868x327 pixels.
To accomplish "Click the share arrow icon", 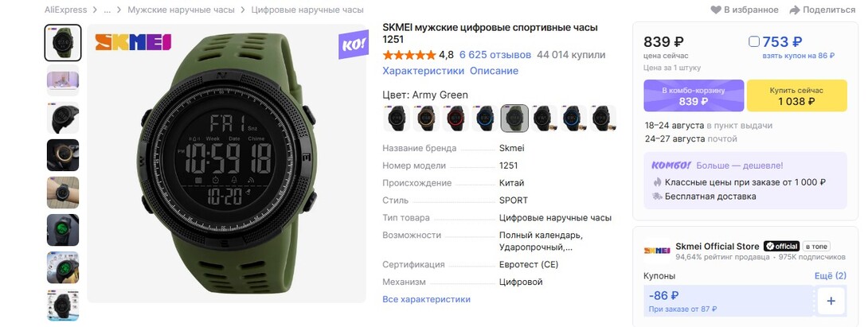I will pyautogui.click(x=795, y=10).
